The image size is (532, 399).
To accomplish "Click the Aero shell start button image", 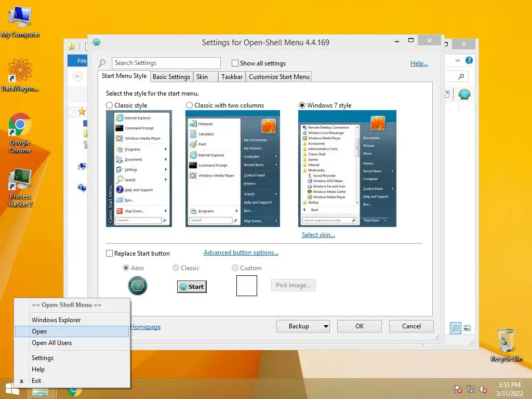I will click(x=137, y=286).
